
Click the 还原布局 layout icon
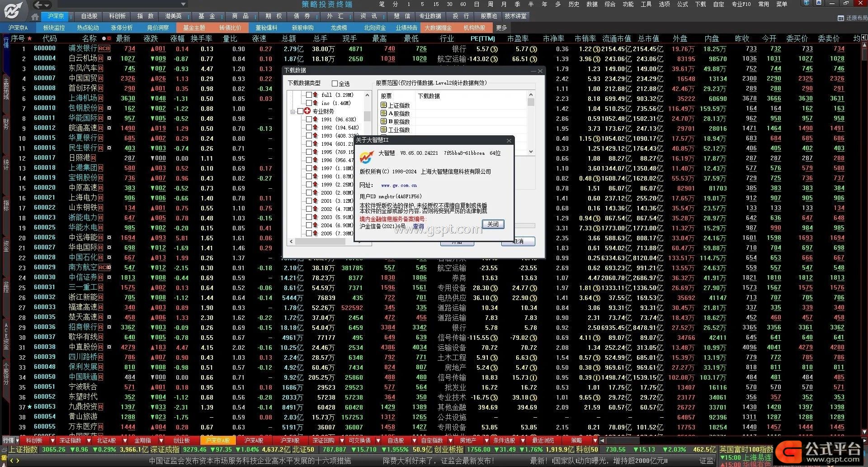[841, 18]
